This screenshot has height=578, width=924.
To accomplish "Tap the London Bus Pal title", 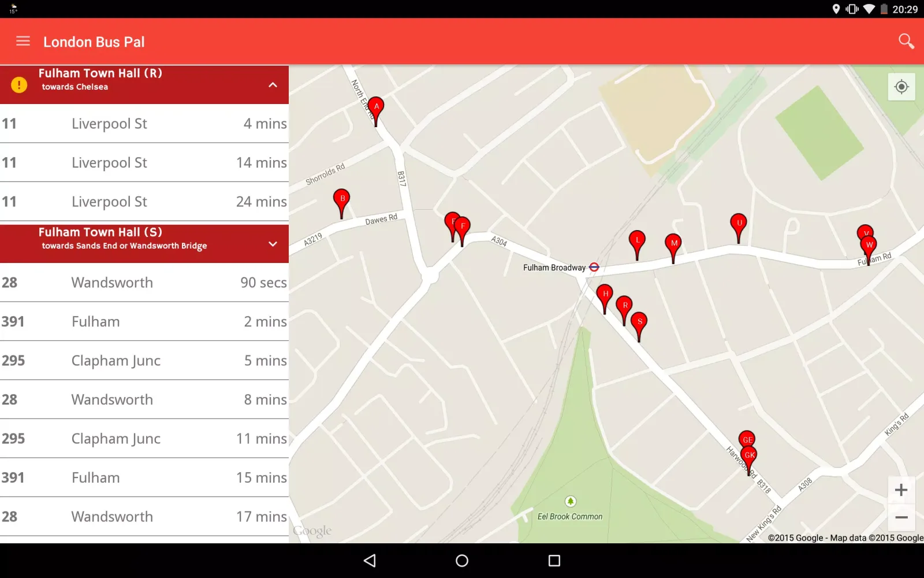I will point(94,42).
